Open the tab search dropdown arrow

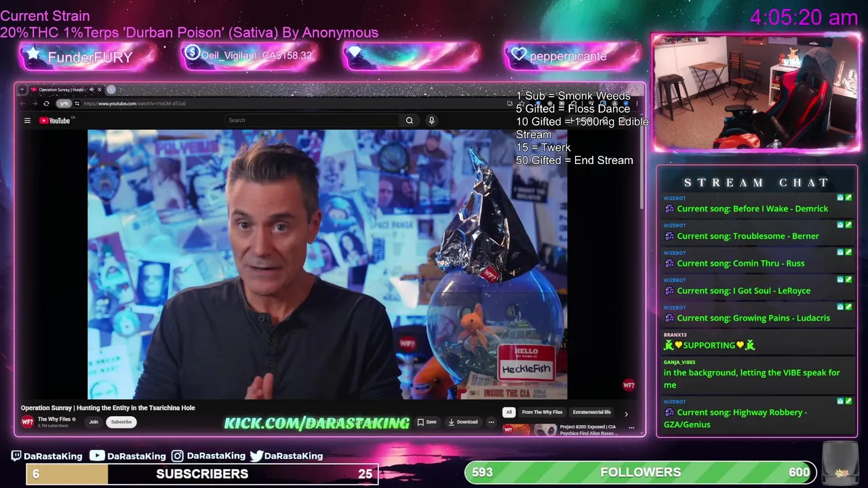pyautogui.click(x=22, y=89)
